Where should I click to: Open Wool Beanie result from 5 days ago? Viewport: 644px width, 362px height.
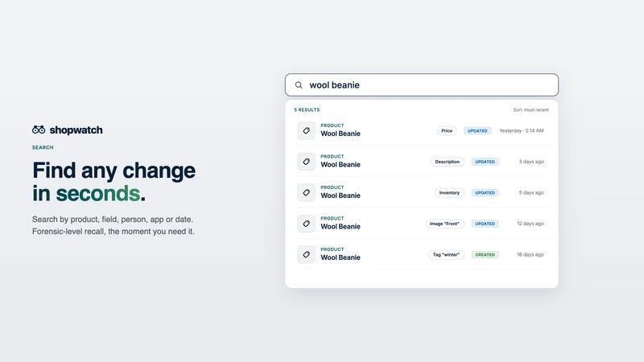pyautogui.click(x=421, y=192)
